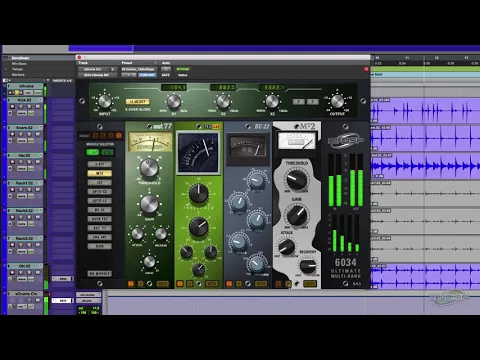This screenshot has height=360, width=480.
Task: Adjust the INPUT knob of the crossover section
Action: [104, 101]
